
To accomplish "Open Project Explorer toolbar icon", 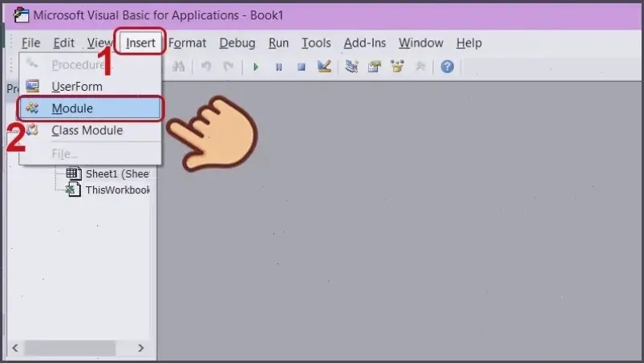I will [351, 66].
